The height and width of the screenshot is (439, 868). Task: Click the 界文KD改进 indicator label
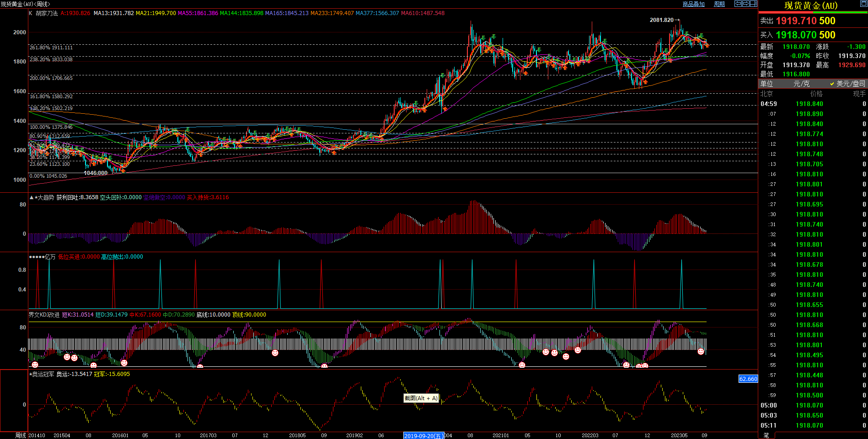(44, 315)
